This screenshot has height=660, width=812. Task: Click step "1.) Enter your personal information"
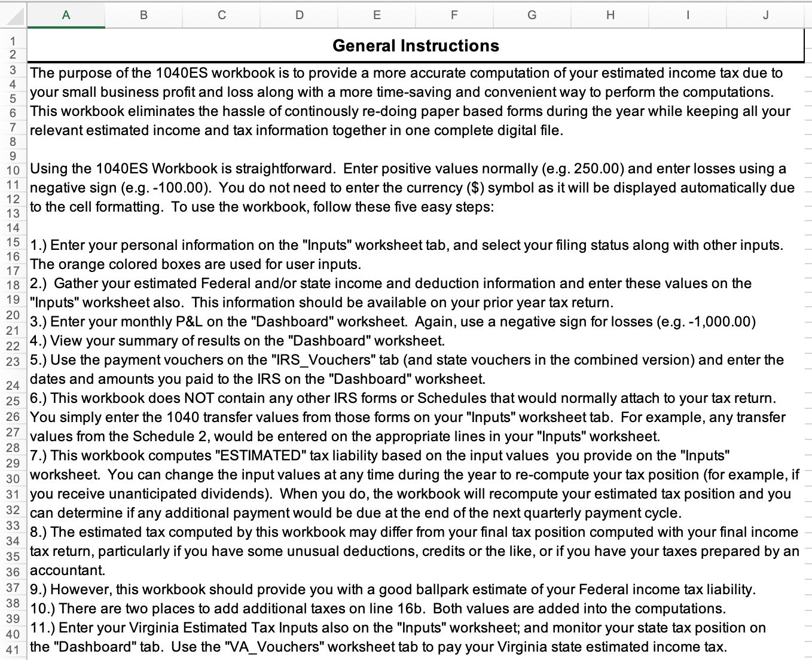click(x=407, y=245)
